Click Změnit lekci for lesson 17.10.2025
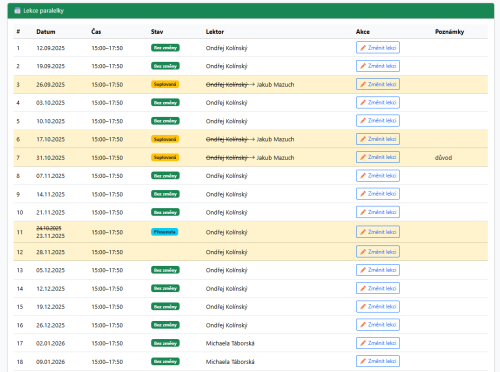 (x=378, y=139)
